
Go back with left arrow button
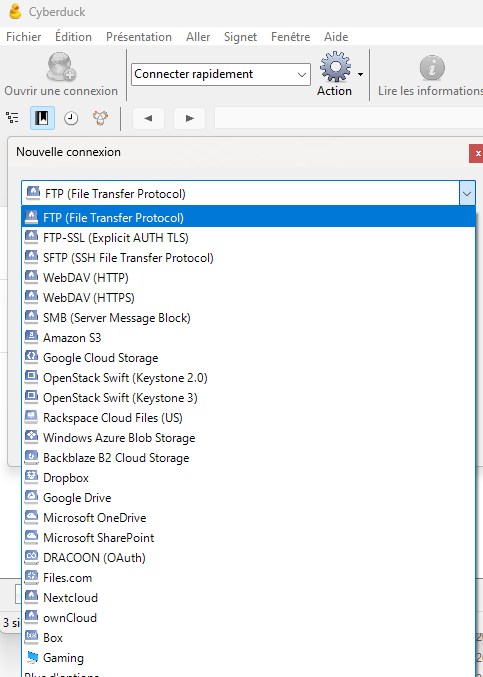[148, 118]
